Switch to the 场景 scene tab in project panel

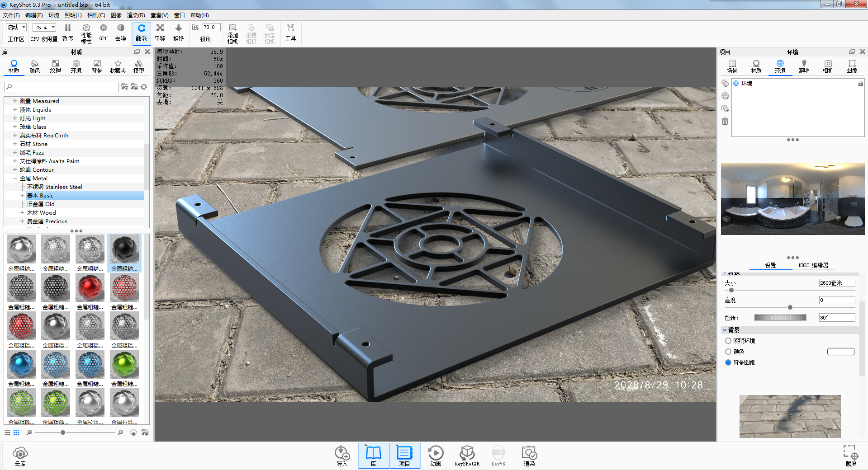click(x=732, y=66)
